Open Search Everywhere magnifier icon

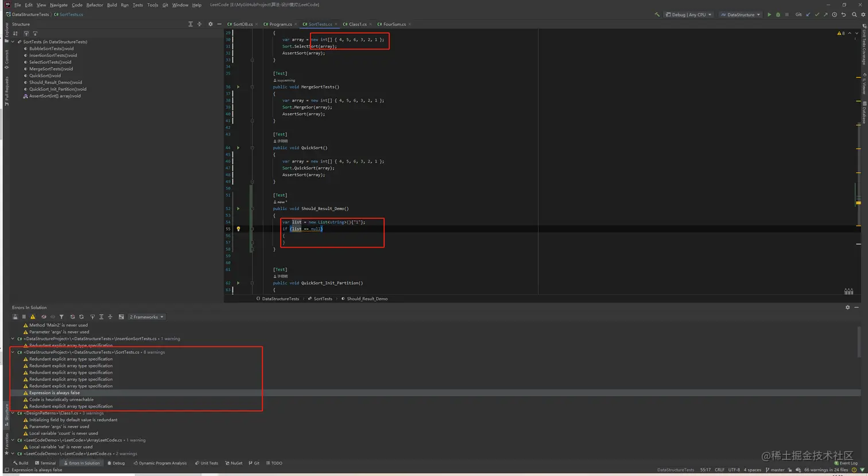point(854,15)
